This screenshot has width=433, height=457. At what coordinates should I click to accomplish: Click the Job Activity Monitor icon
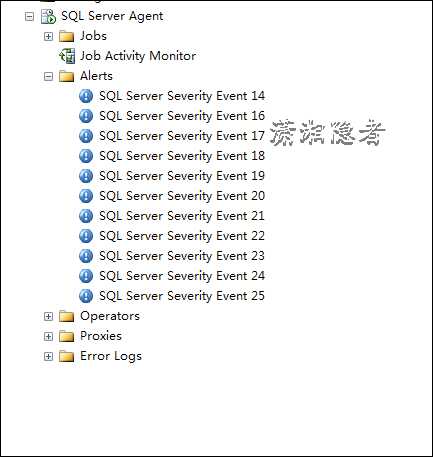coord(67,56)
